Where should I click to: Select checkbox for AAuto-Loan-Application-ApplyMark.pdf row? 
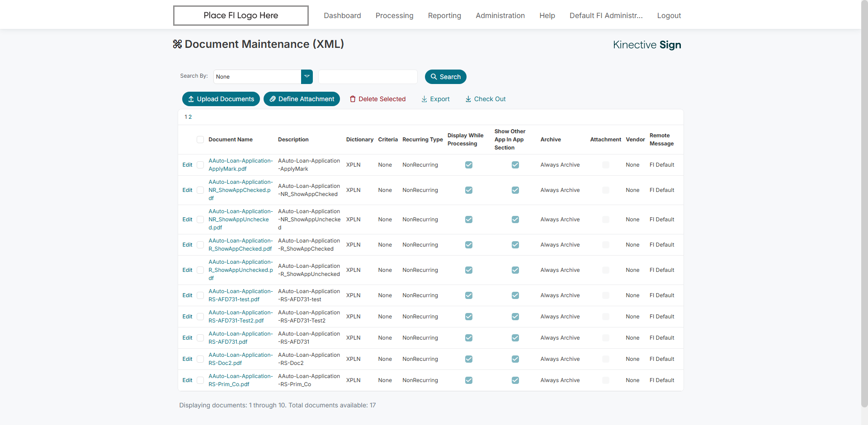point(200,165)
